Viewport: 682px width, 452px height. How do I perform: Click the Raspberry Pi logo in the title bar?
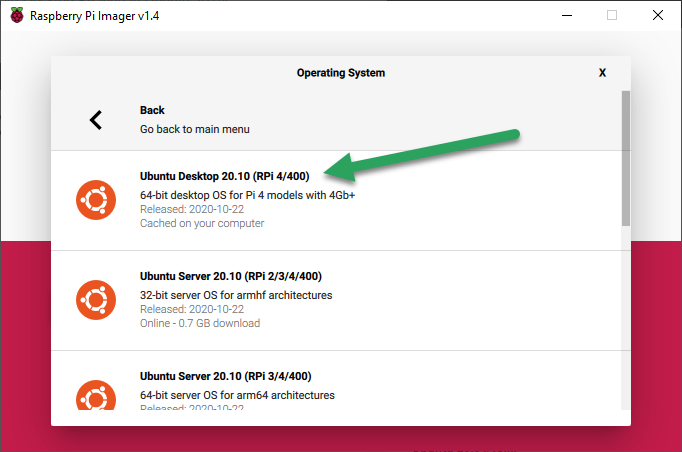coord(17,15)
